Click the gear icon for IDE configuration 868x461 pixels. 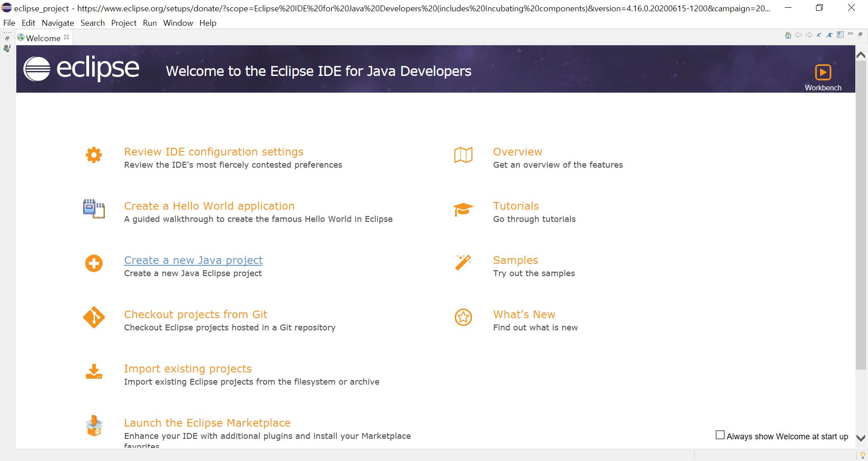tap(94, 155)
